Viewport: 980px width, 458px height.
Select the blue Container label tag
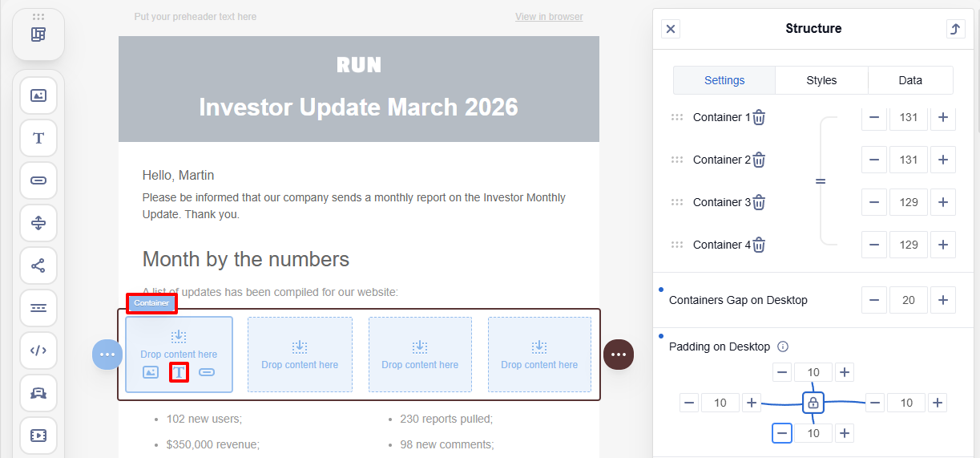pos(151,303)
